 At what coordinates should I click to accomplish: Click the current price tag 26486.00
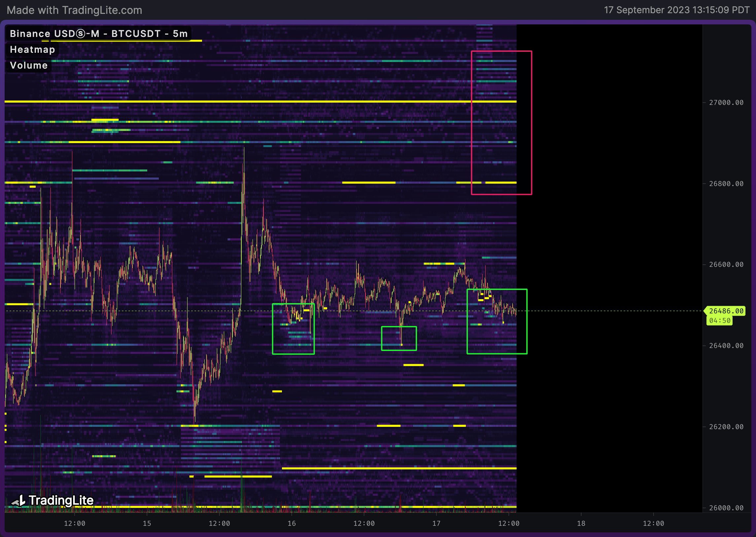click(727, 311)
